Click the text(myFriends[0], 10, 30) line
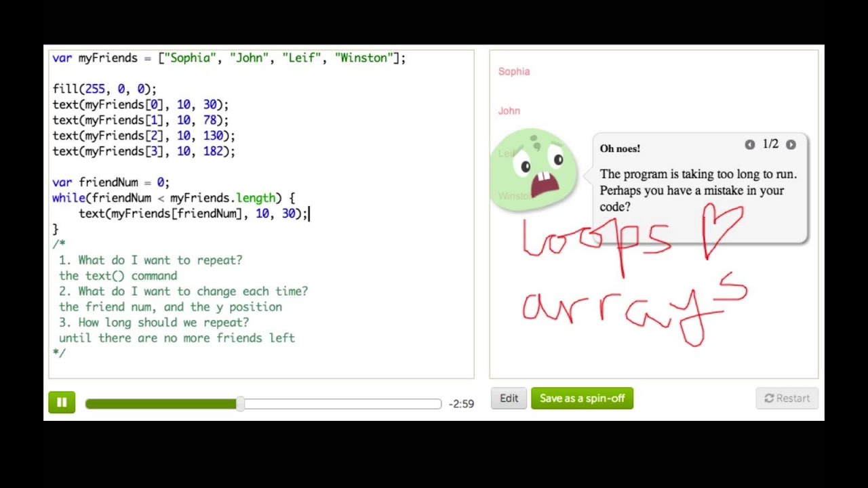868x488 pixels. click(x=140, y=104)
